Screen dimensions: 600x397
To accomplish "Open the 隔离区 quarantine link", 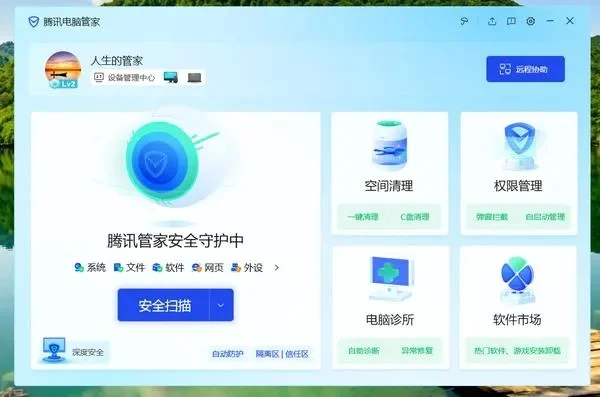I will click(x=267, y=354).
